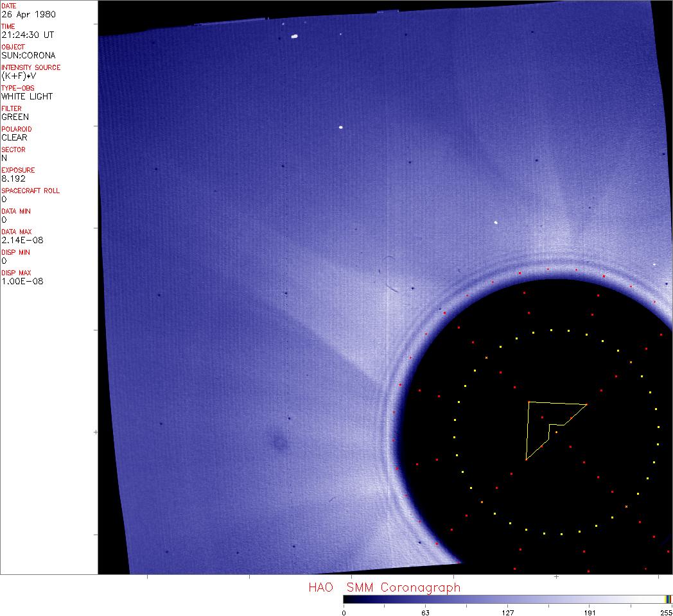Click the "INTENSITY SOURCE" label

[31, 67]
